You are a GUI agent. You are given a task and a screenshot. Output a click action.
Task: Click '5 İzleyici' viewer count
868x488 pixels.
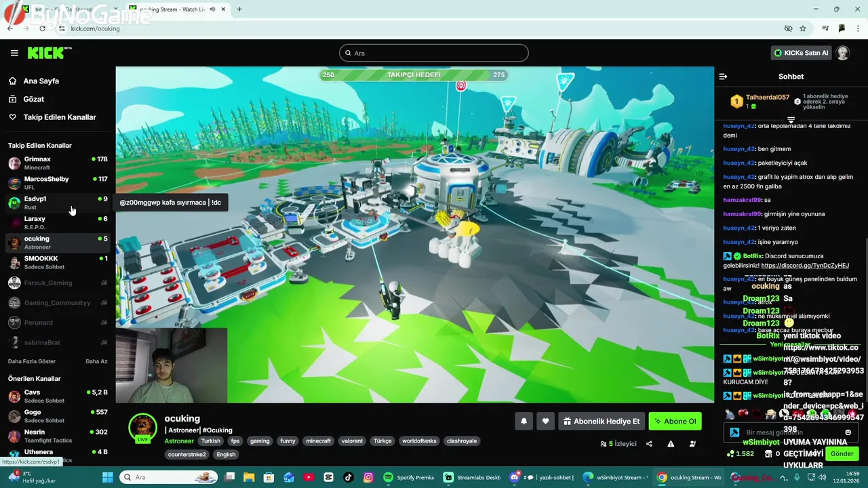click(x=618, y=444)
